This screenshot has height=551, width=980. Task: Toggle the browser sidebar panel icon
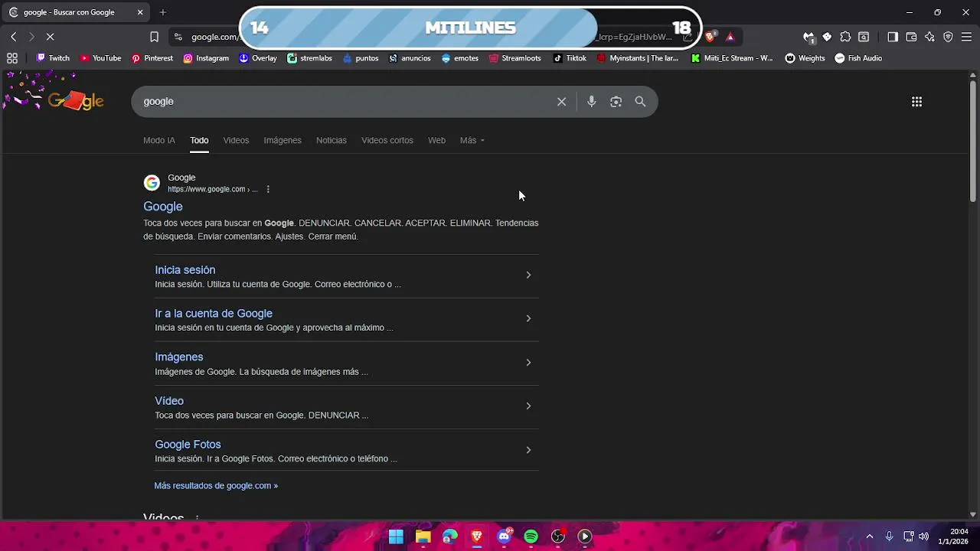point(893,37)
